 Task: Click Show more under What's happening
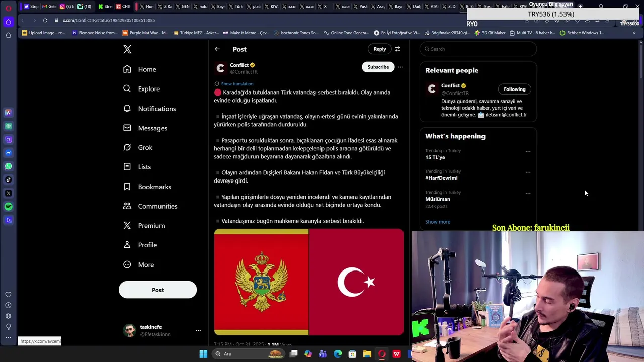click(438, 222)
